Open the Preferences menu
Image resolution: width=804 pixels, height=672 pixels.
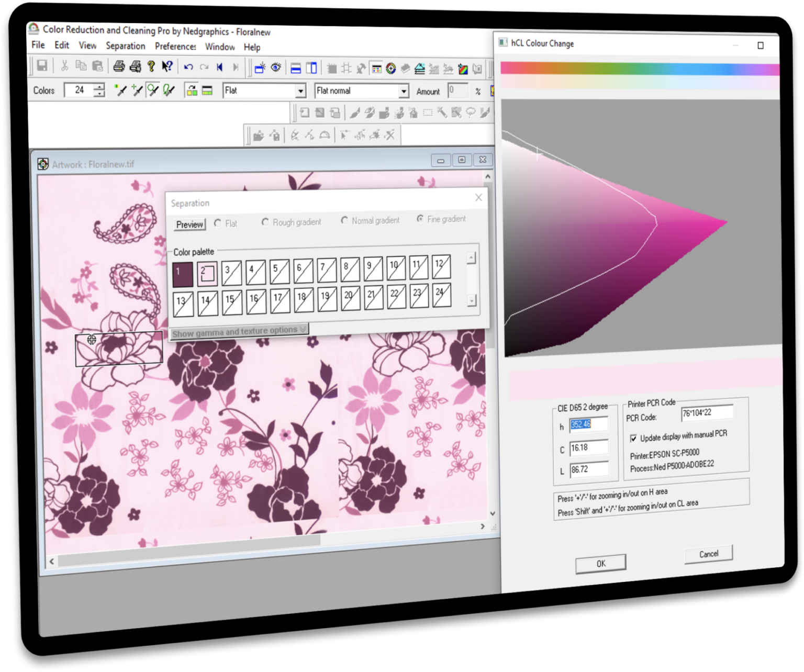coord(175,47)
